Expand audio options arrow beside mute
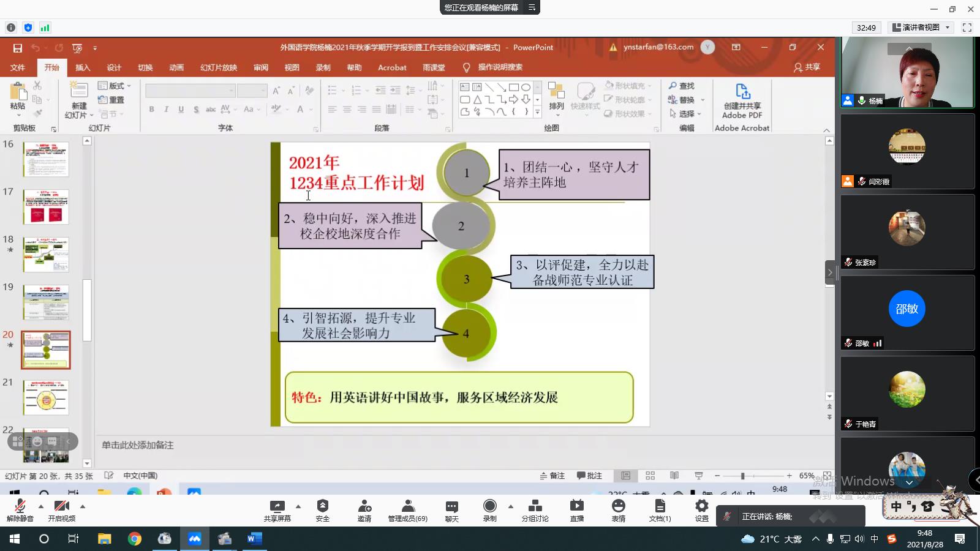The height and width of the screenshot is (551, 980). (41, 506)
